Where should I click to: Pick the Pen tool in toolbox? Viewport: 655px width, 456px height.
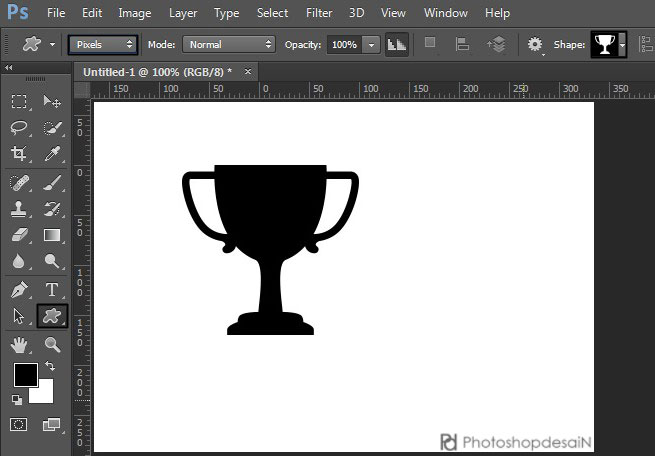pos(19,290)
